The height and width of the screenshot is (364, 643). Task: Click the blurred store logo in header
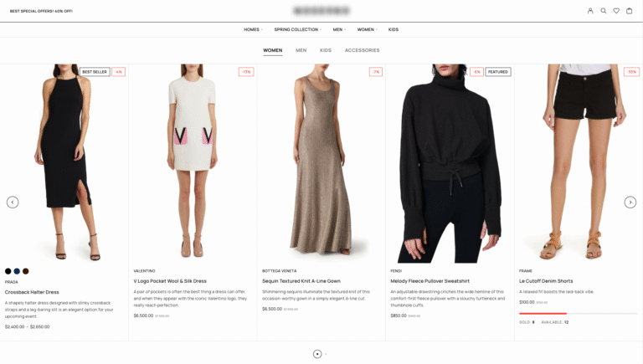pos(321,11)
